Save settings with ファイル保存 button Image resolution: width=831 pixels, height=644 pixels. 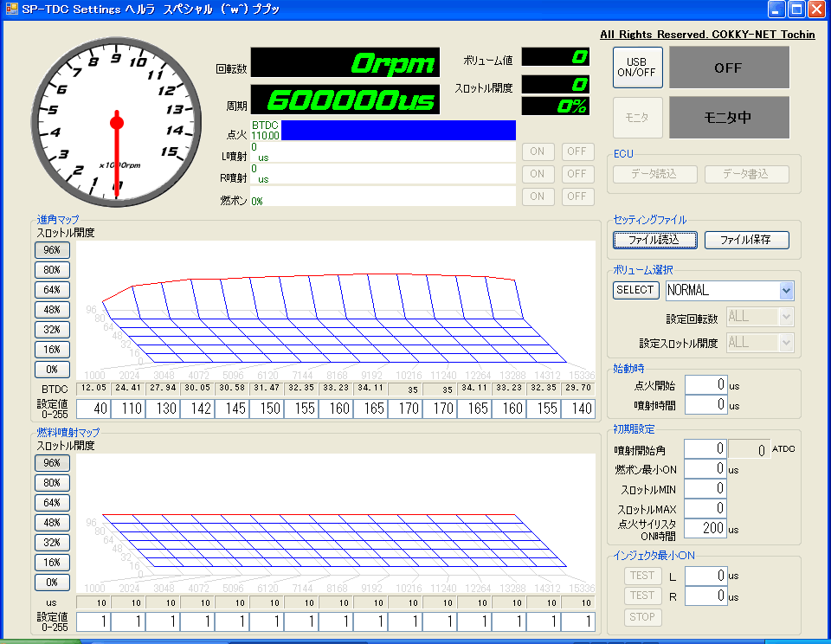746,240
